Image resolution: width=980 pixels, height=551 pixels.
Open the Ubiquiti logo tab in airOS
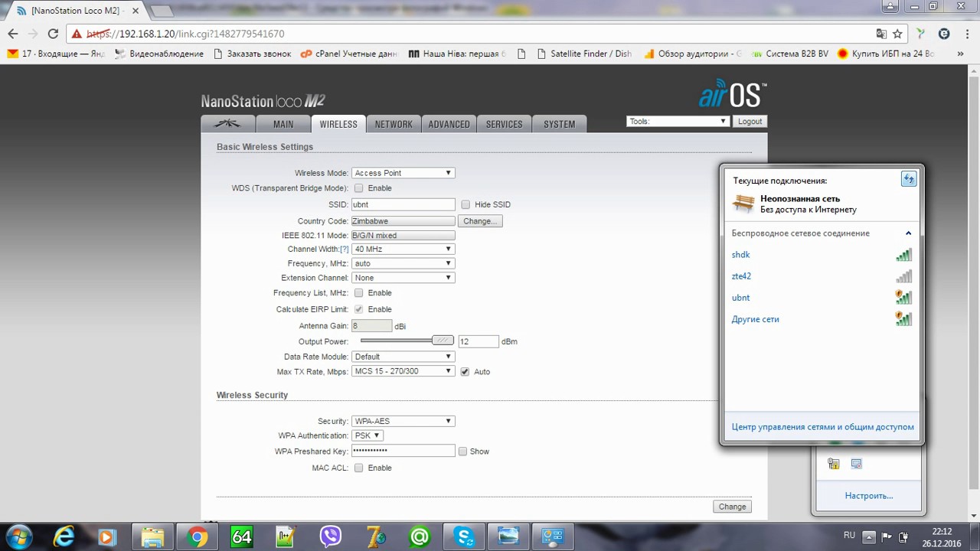click(227, 124)
